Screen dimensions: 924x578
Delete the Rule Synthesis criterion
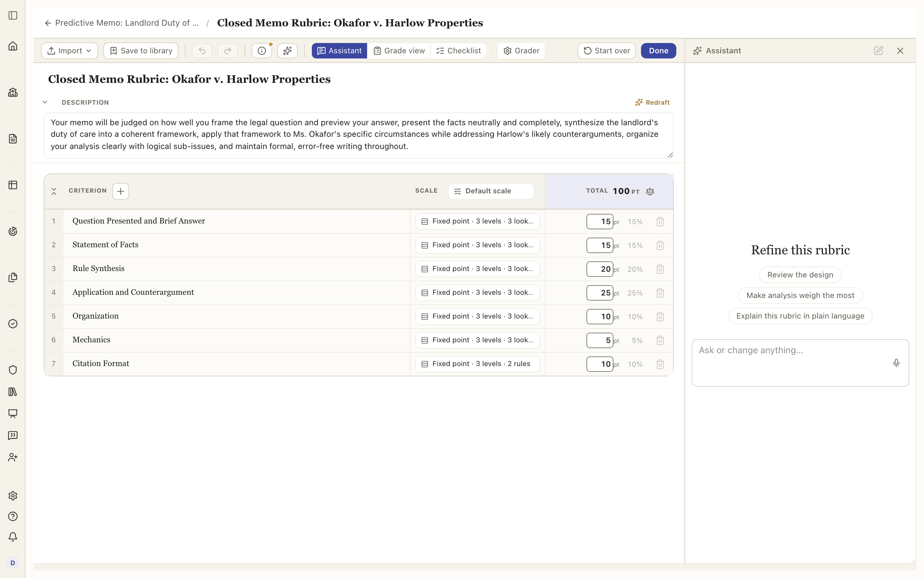coord(660,269)
